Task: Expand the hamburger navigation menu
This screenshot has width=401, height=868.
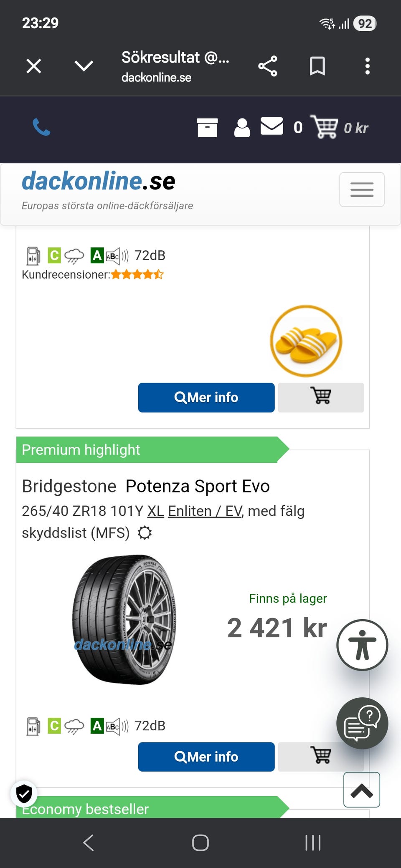Action: (362, 189)
